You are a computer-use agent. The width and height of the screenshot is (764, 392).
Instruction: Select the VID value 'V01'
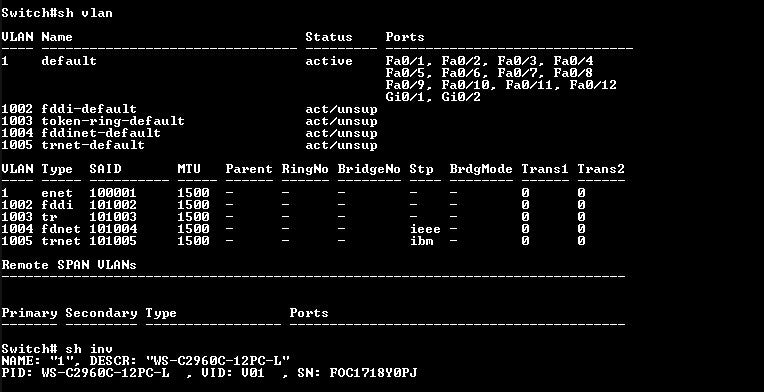pos(253,373)
